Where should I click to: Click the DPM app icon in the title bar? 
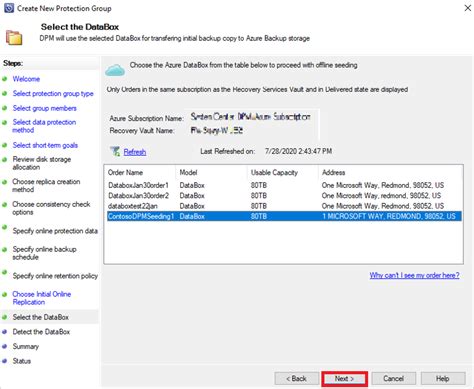(x=9, y=8)
